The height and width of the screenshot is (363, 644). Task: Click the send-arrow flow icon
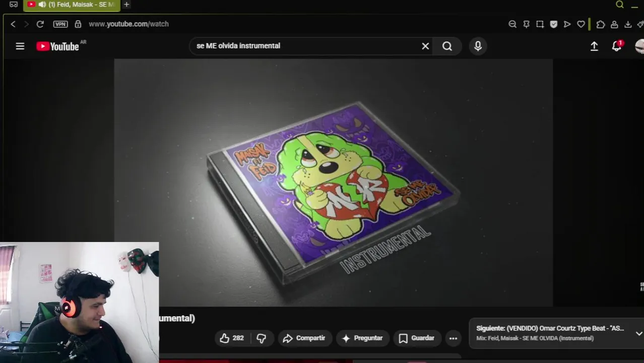pyautogui.click(x=567, y=24)
